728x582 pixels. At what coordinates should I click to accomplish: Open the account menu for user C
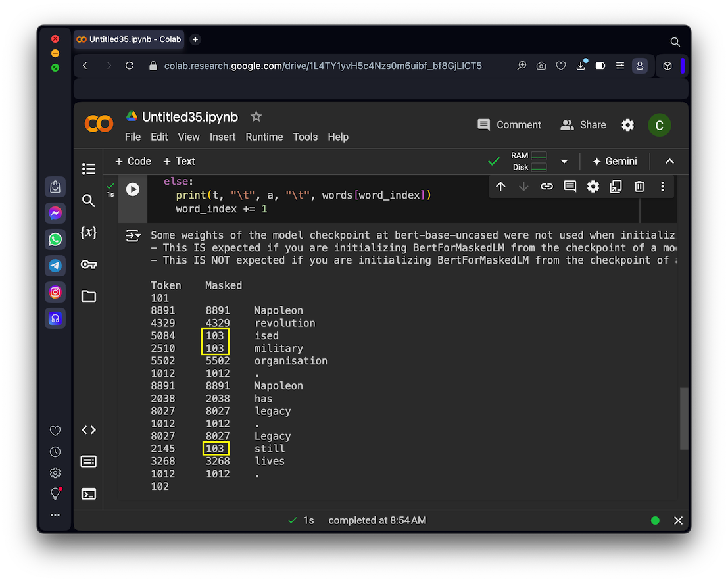pyautogui.click(x=660, y=125)
